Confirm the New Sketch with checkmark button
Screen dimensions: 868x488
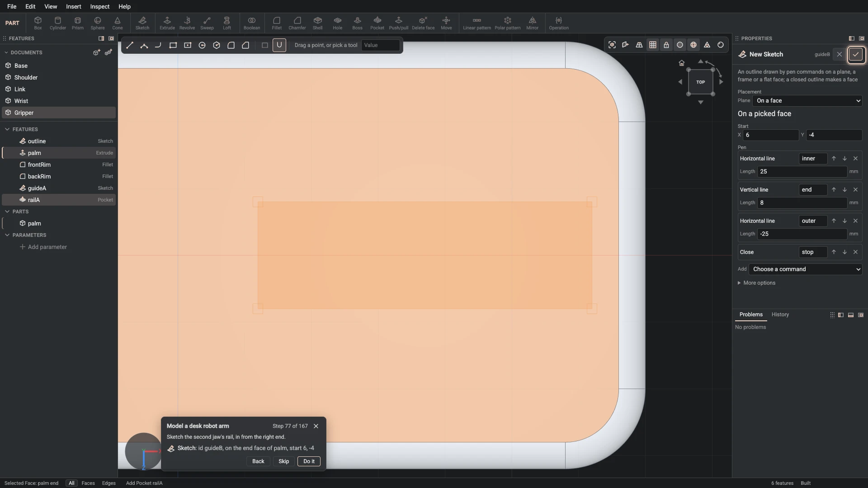click(856, 55)
